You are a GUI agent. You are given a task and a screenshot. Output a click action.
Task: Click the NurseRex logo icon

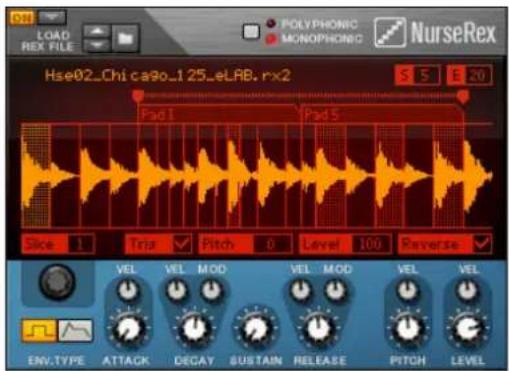click(x=390, y=32)
